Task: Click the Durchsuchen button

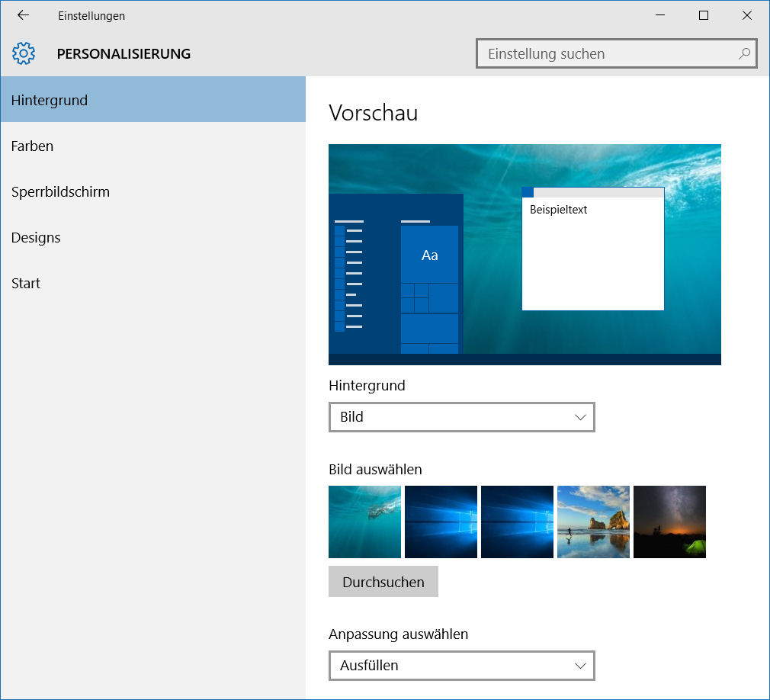Action: [383, 582]
